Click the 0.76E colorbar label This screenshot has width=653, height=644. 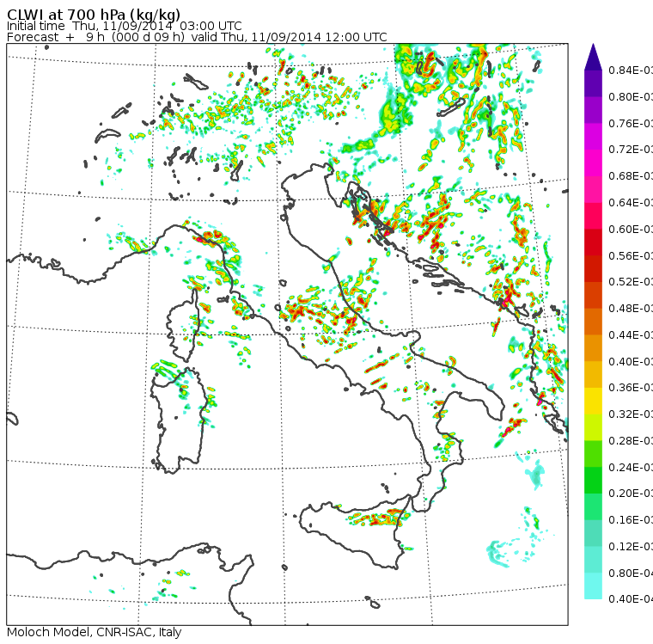[x=631, y=123]
